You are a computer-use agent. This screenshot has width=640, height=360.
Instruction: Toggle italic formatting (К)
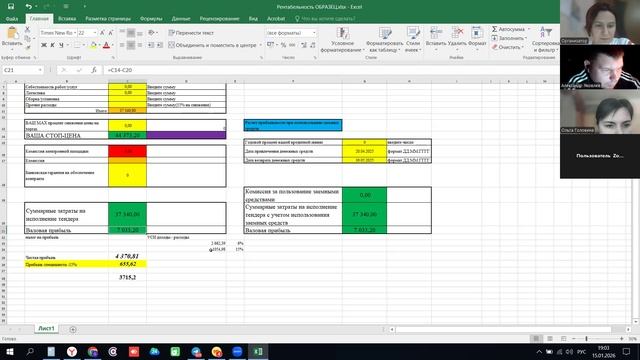pos(52,45)
